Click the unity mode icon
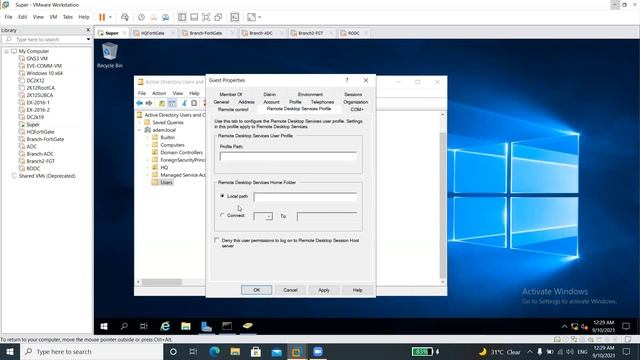Viewport: 640px width, 360px height. [218, 17]
